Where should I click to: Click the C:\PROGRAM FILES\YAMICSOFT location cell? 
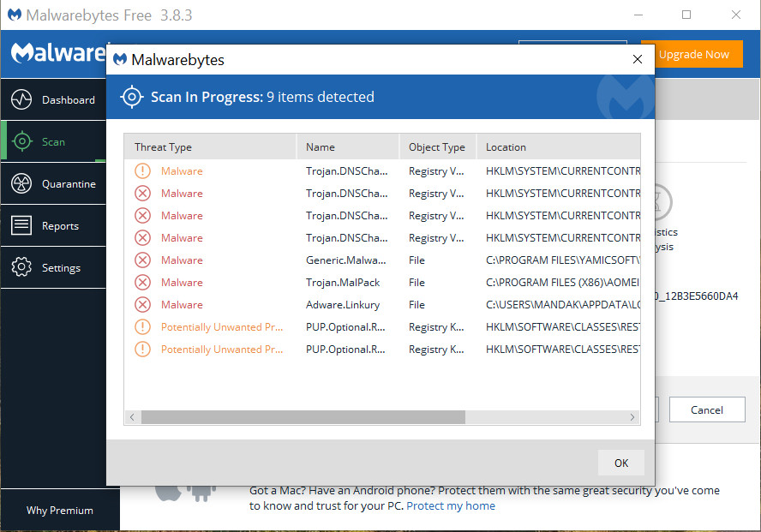tap(562, 260)
